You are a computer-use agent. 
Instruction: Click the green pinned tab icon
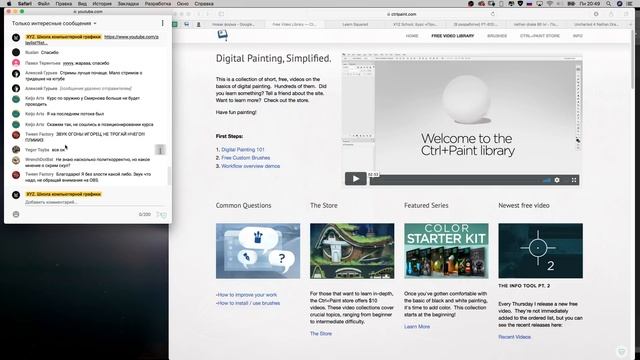(x=175, y=24)
